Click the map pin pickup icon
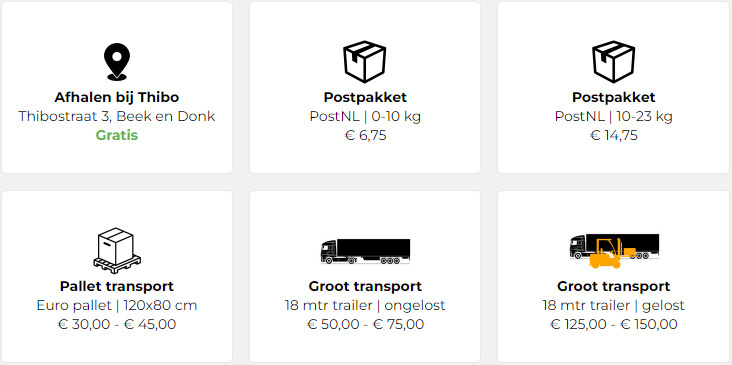Screen dimensions: 732x365 click(x=117, y=62)
